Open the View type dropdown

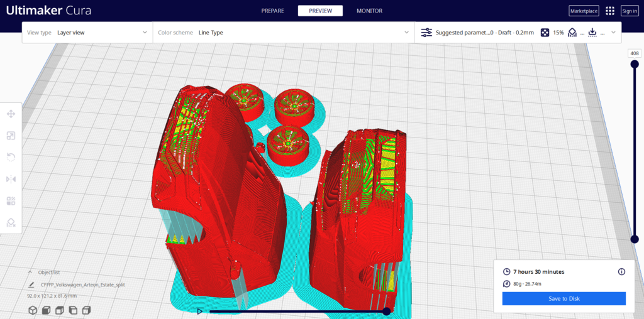pyautogui.click(x=87, y=33)
